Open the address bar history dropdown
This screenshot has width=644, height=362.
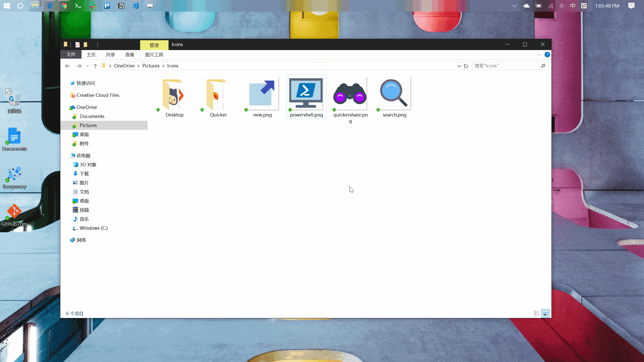click(x=459, y=66)
